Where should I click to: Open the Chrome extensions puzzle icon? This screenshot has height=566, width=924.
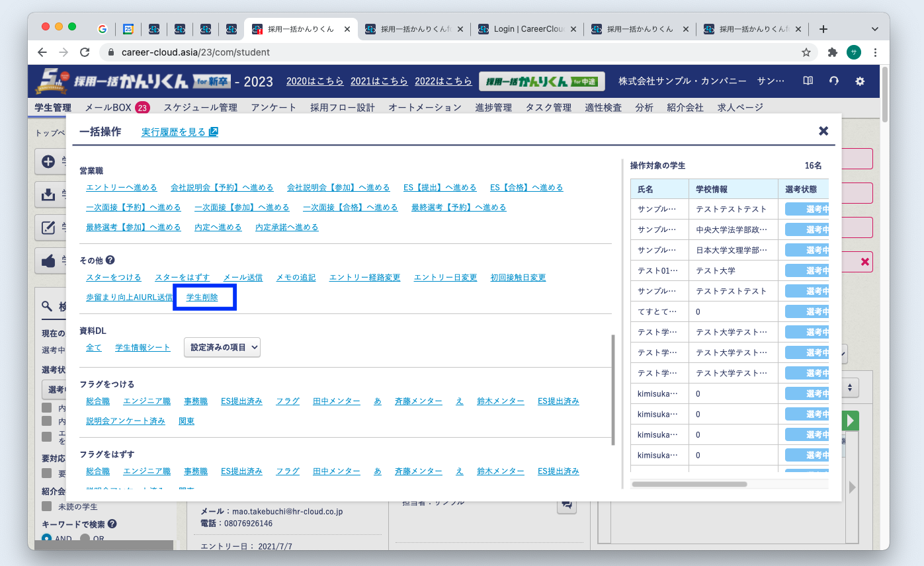[833, 52]
